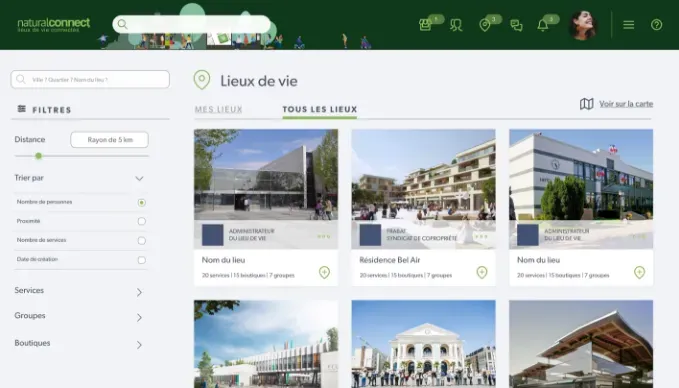Click the Distance label
Viewport: 679px width, 388px height.
coord(30,139)
